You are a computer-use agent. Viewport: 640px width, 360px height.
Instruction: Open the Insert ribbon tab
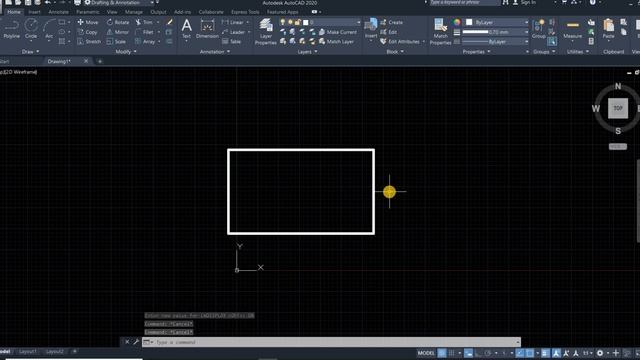(x=34, y=12)
